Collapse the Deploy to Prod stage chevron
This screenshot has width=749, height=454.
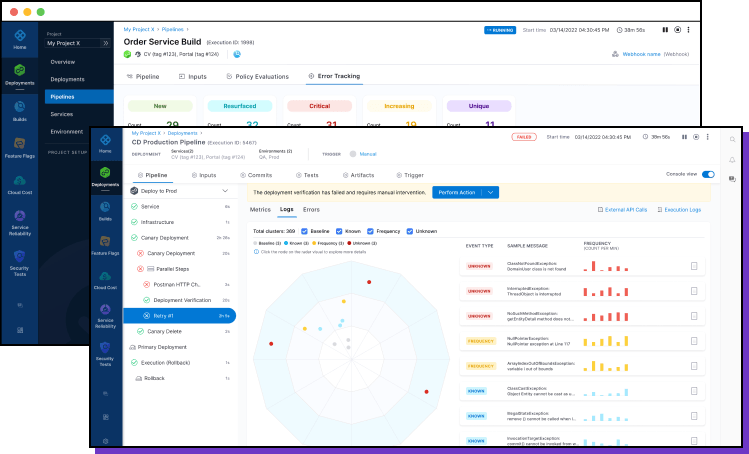click(x=223, y=190)
